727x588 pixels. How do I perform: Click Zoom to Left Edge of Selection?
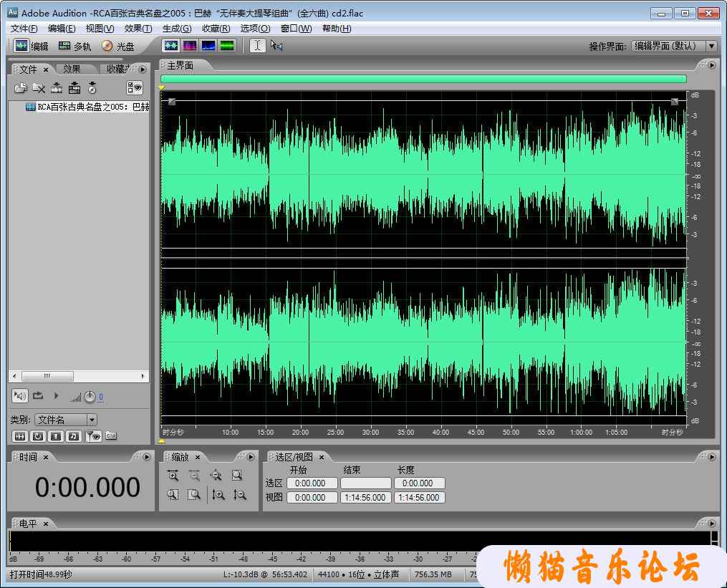pos(173,495)
